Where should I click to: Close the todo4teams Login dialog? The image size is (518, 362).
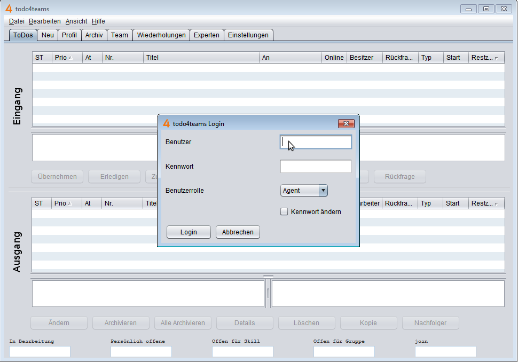click(346, 124)
